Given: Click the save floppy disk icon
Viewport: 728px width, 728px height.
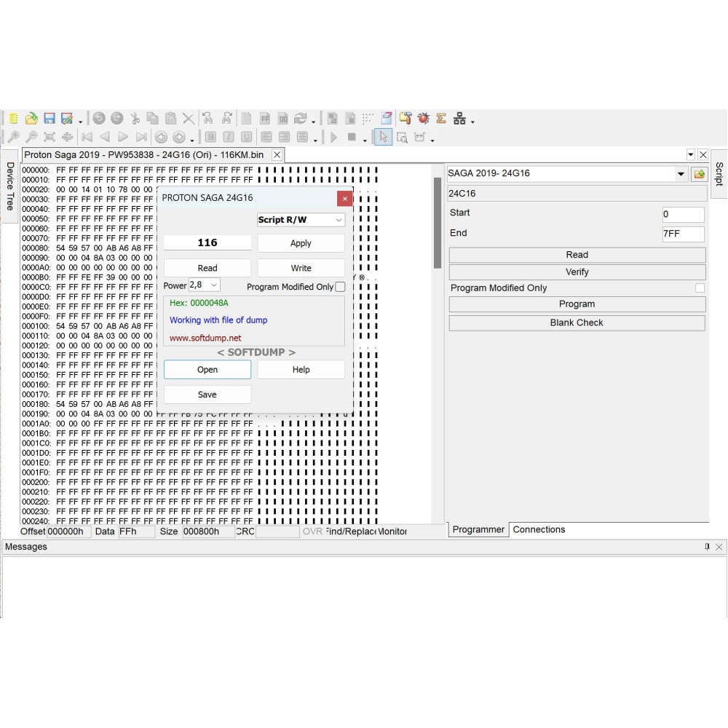Looking at the screenshot, I should (x=50, y=119).
